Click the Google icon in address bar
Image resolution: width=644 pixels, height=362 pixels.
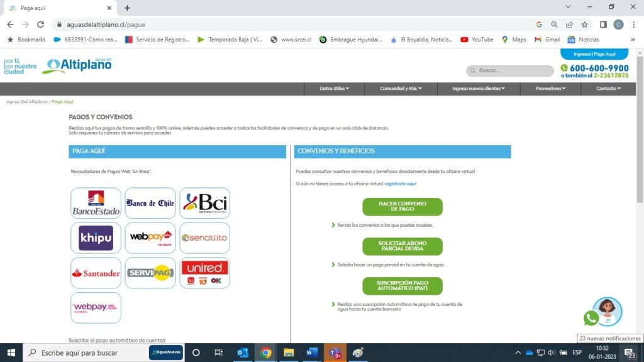pos(539,25)
